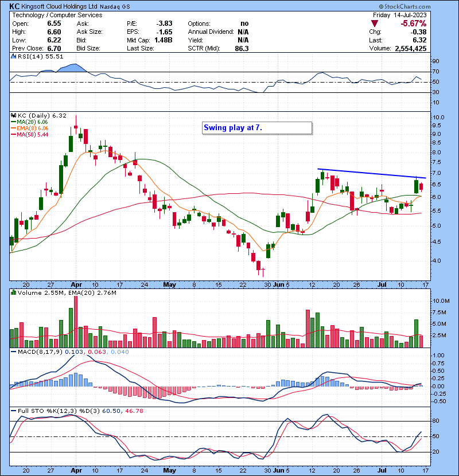
Task: Click the 'Jun 5' date axis label
Action: click(279, 284)
